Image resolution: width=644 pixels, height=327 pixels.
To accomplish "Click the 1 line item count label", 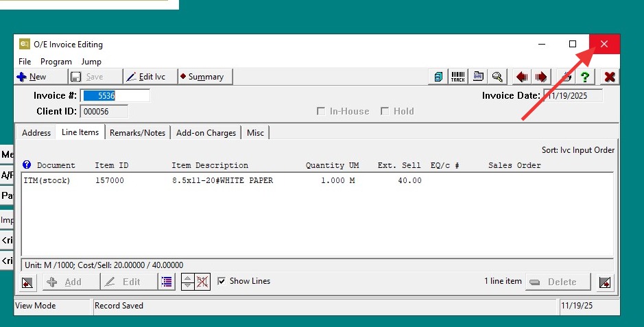I will 503,281.
